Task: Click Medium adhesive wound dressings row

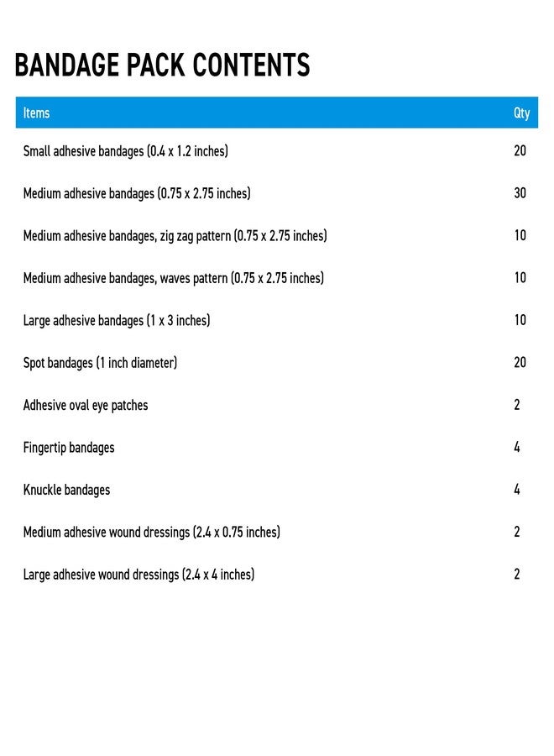Action: (x=276, y=533)
